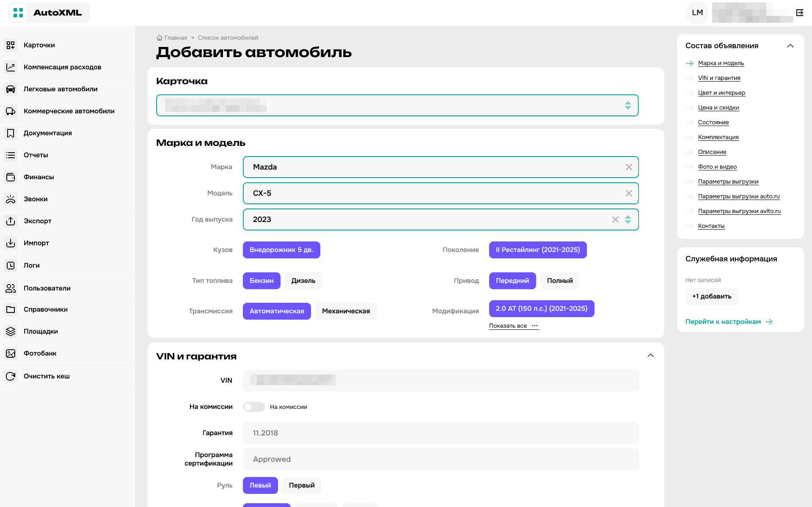Click the AutoXML logo grid icon
Screen dimensions: 812x507
pos(18,12)
